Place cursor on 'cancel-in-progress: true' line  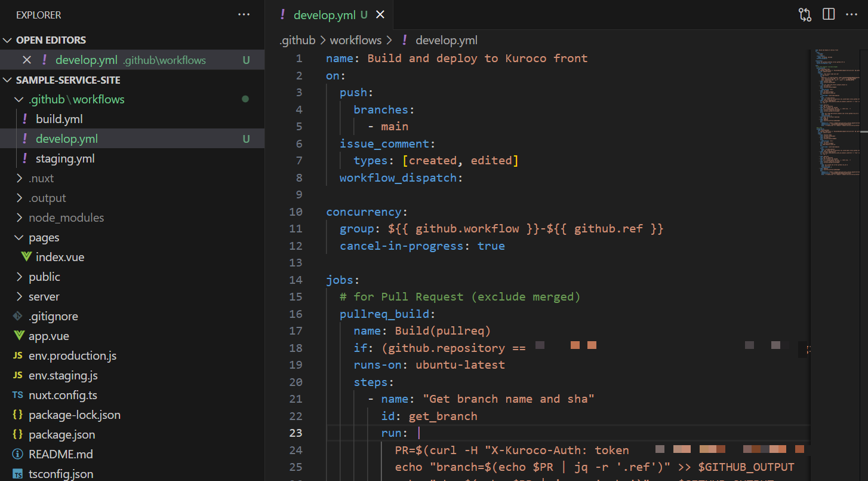click(x=422, y=246)
